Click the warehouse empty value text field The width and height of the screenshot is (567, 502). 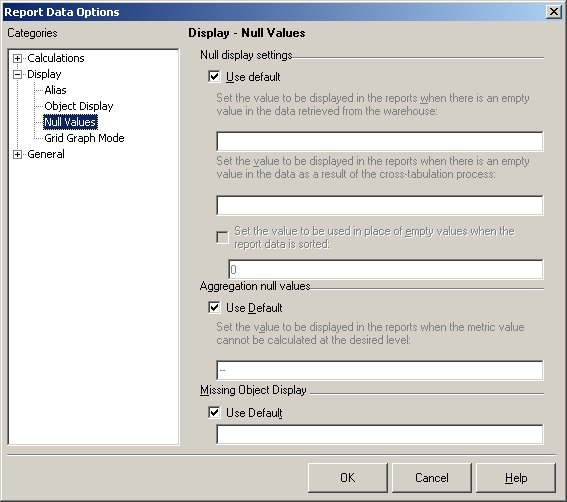(380, 141)
